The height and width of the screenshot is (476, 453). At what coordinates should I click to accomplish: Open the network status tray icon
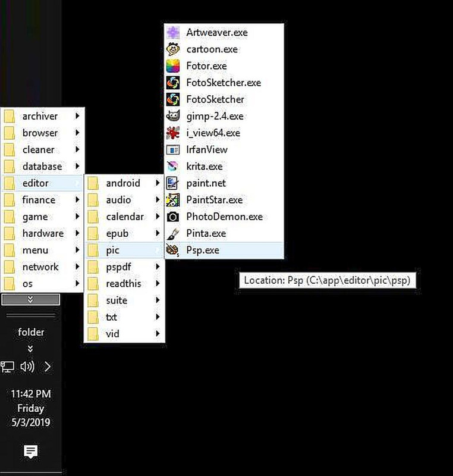pos(7,367)
